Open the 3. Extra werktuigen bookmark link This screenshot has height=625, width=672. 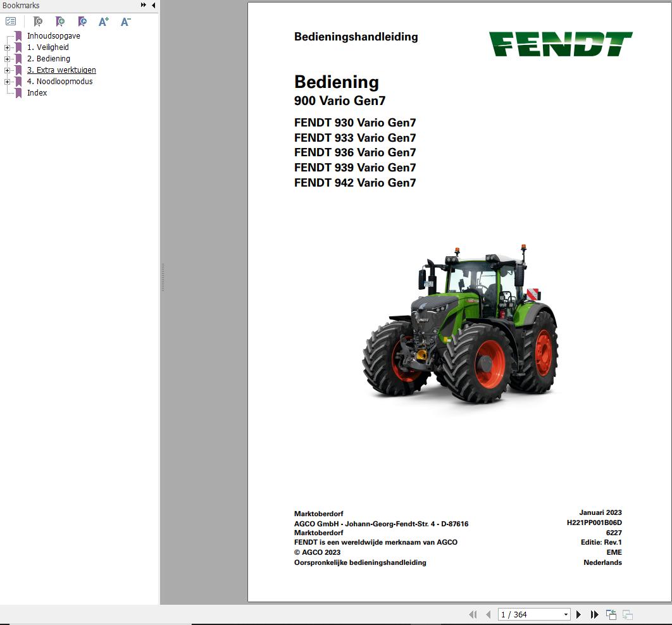pos(62,70)
